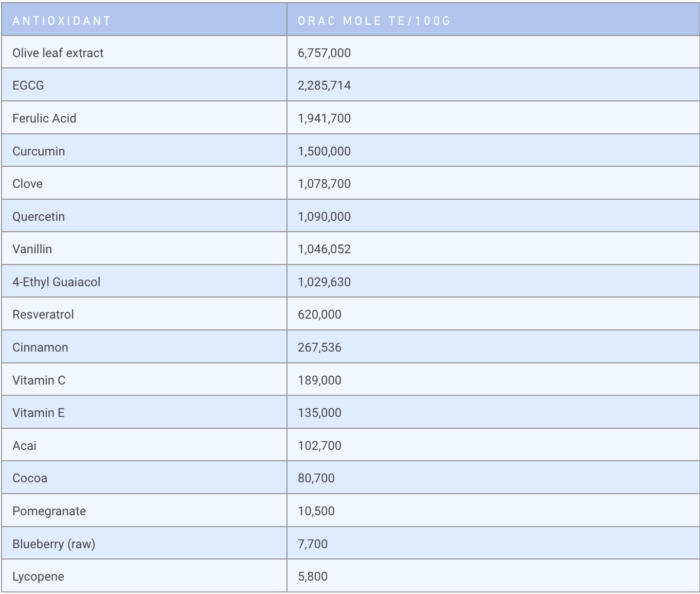The width and height of the screenshot is (700, 594).
Task: Click the Curcumin value 1,500,000
Action: (324, 151)
